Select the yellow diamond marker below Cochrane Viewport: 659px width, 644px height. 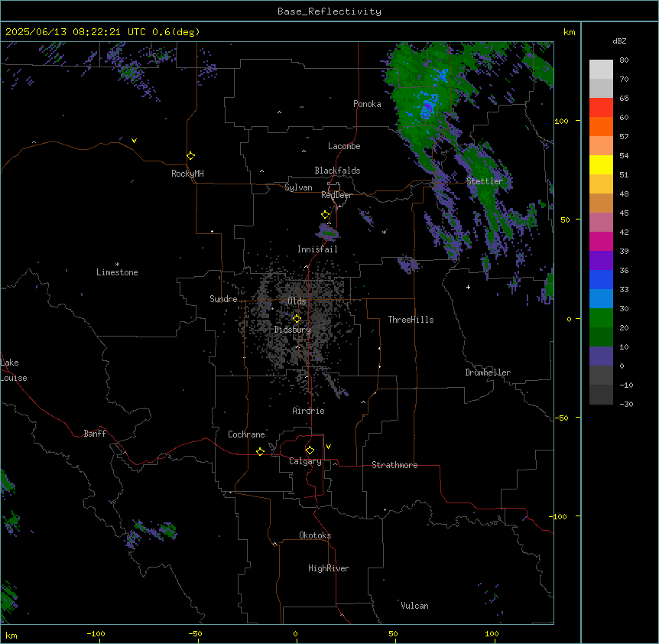(x=260, y=451)
